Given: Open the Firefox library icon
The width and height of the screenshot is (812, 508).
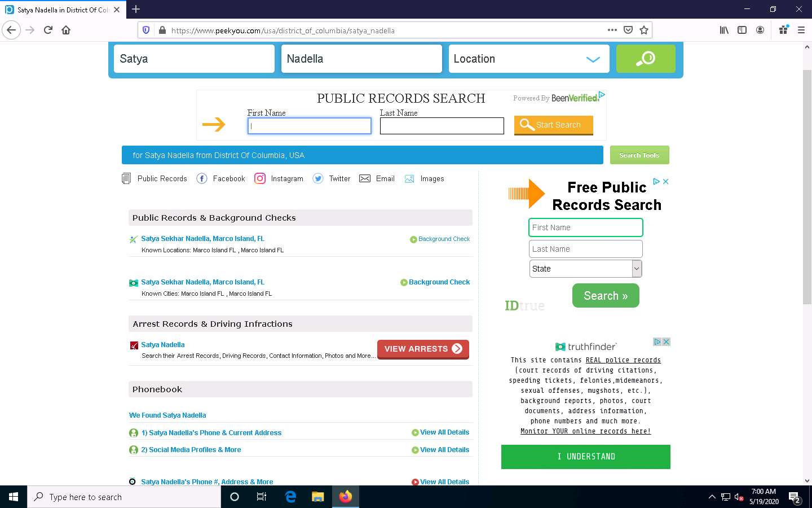Looking at the screenshot, I should [724, 30].
